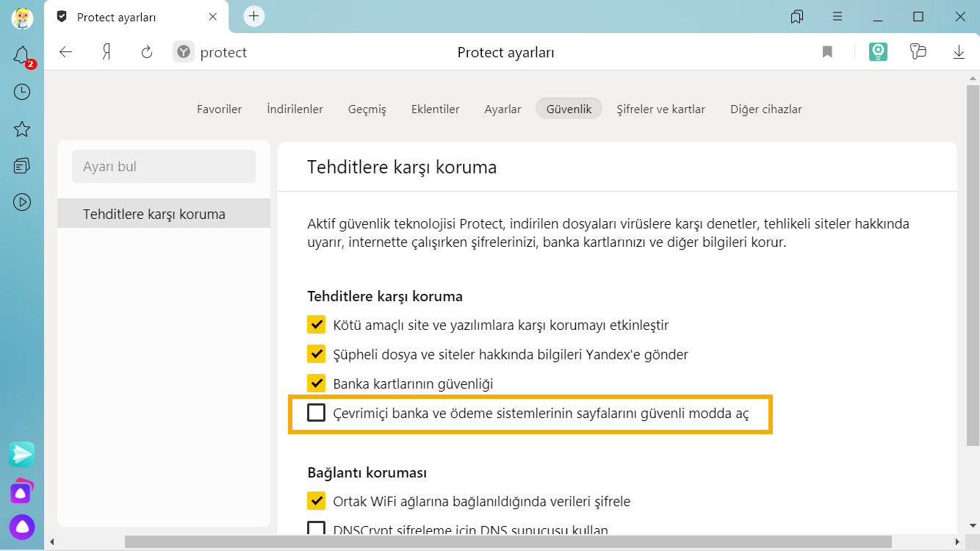This screenshot has height=551, width=980.
Task: Switch to İndirilenler tab
Action: point(295,109)
